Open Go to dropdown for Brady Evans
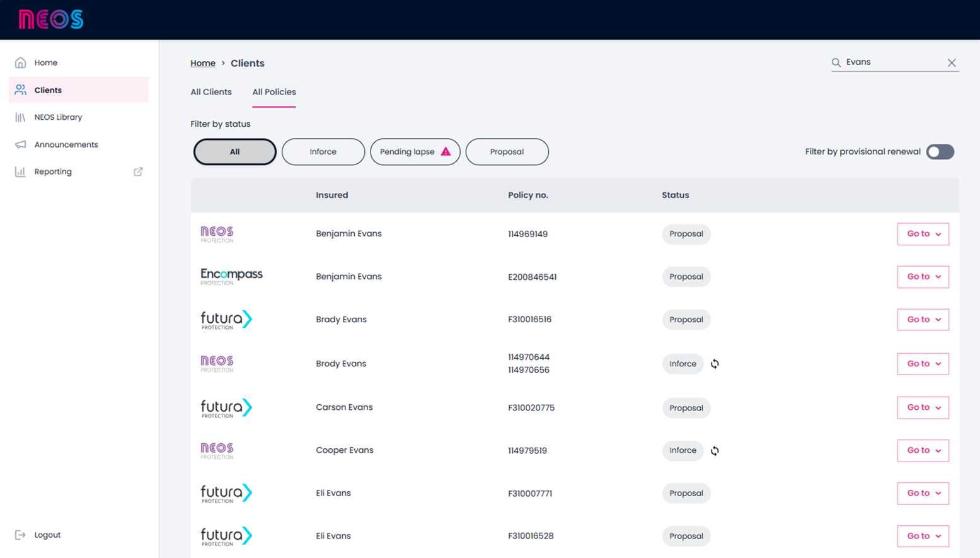The image size is (980, 558). [x=923, y=320]
